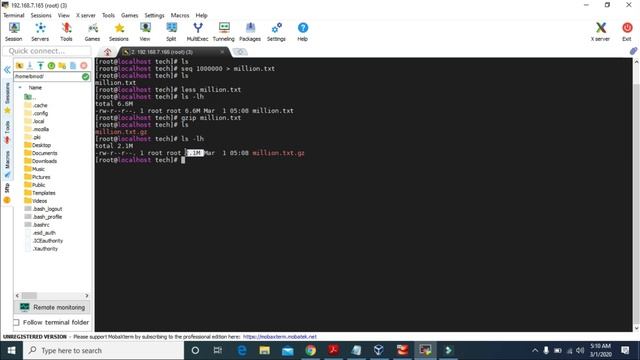The image size is (640, 360).
Task: Select the Split terminal toolbar icon
Action: pyautogui.click(x=171, y=32)
